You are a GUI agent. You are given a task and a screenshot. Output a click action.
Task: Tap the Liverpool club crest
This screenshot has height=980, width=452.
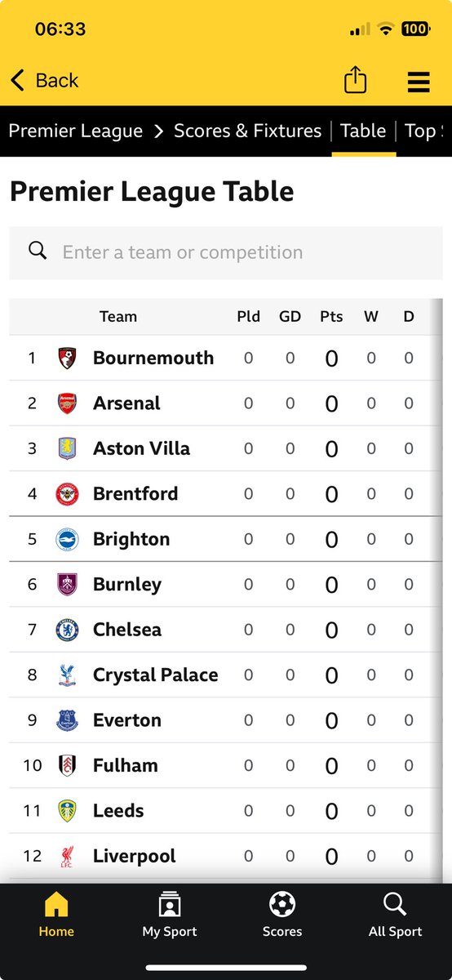[67, 856]
